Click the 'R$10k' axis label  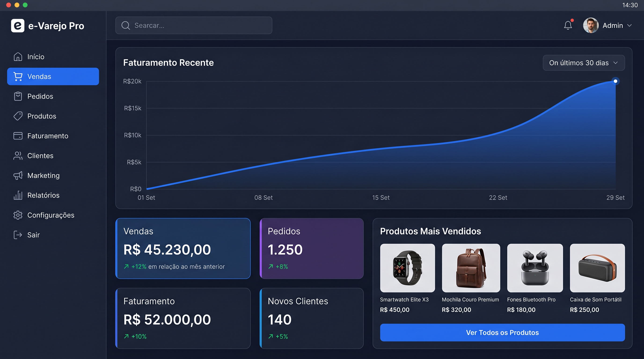point(132,135)
